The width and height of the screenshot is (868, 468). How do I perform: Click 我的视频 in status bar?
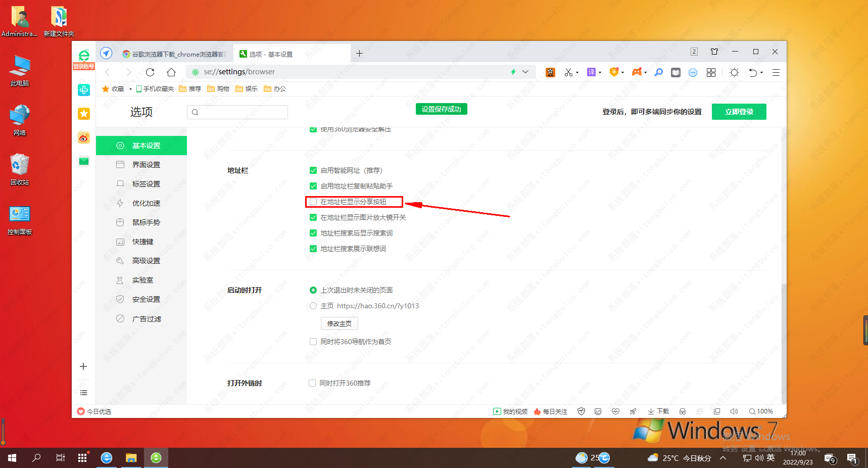coord(510,411)
